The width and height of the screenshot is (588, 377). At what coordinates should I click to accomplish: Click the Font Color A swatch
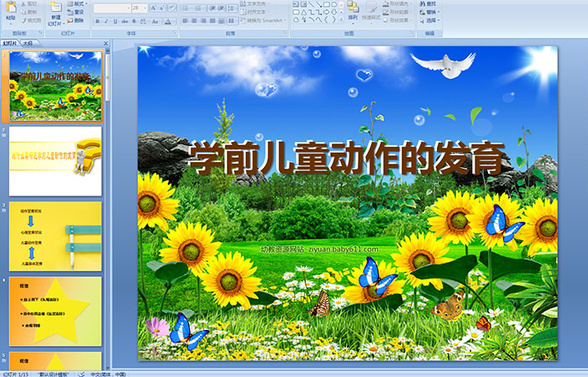coord(168,22)
